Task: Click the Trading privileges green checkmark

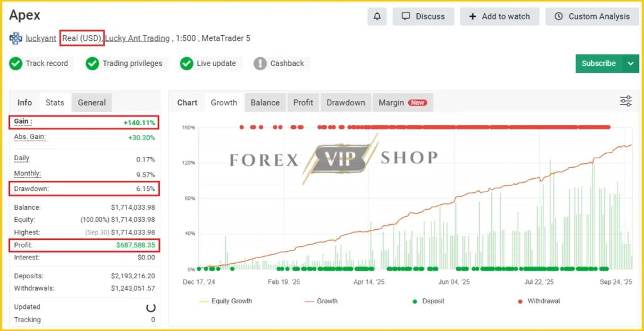Action: 92,63
